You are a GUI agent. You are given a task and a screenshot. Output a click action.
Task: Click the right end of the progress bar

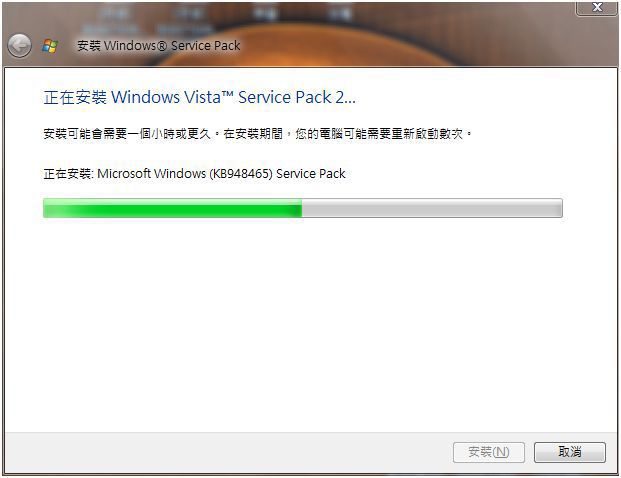pyautogui.click(x=558, y=208)
